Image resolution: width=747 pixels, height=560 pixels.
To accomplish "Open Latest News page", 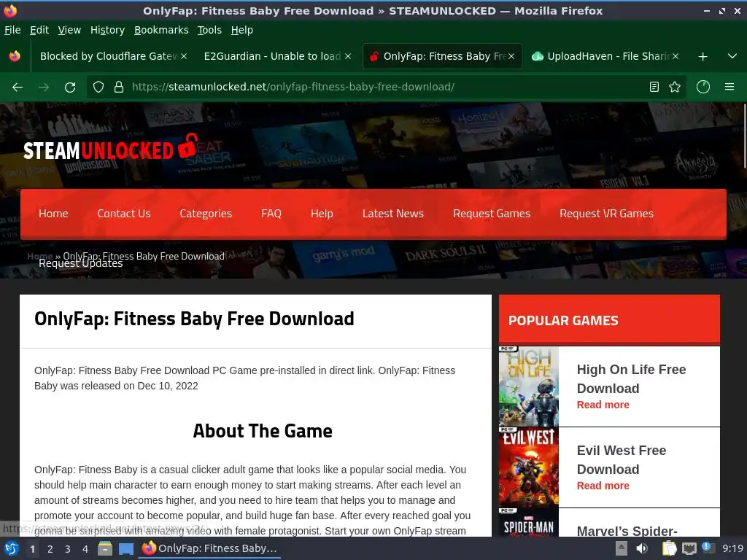I will click(x=393, y=214).
